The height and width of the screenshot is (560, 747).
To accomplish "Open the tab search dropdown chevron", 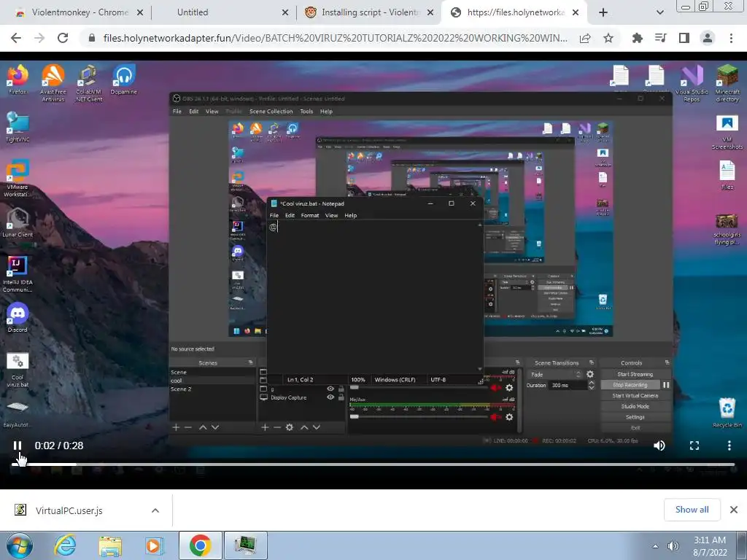I will click(659, 12).
